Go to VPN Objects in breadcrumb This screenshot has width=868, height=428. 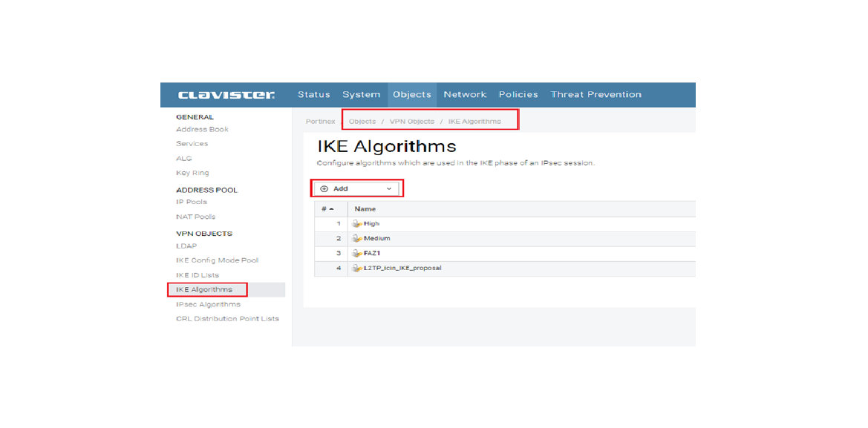[x=411, y=121]
